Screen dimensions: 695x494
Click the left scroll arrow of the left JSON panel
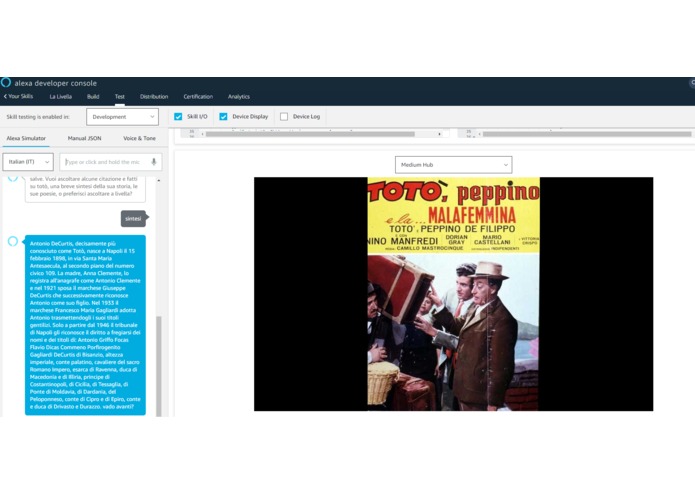tap(203, 134)
